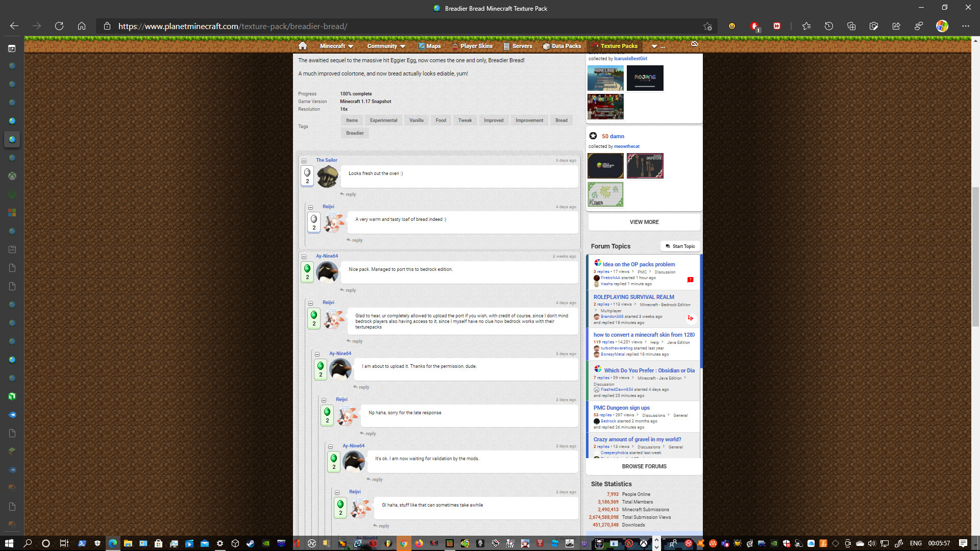Click the PlanetMinecraft home icon
This screenshot has width=980, height=551.
coord(303,46)
